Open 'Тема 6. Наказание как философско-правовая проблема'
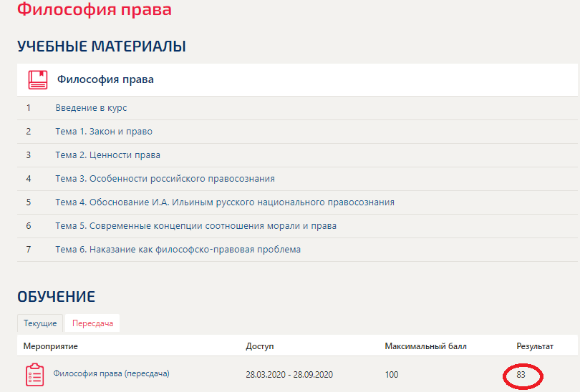This screenshot has width=580, height=392. pos(178,250)
